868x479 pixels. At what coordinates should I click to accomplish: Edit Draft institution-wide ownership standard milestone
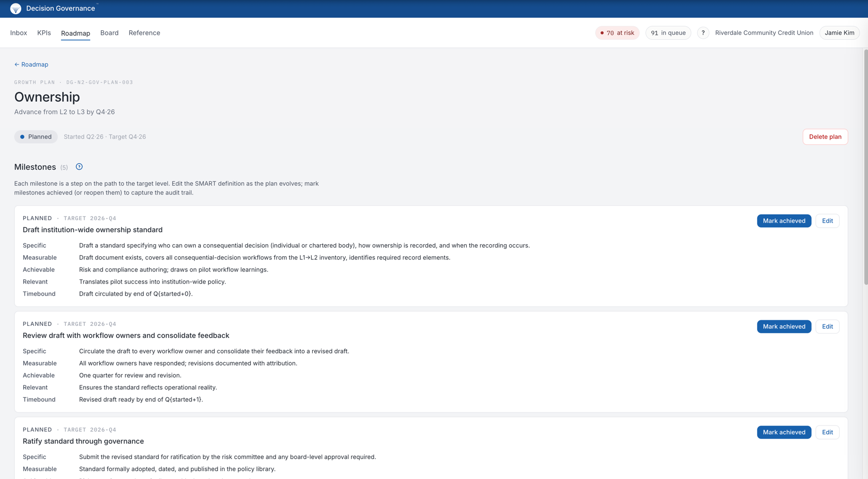827,221
